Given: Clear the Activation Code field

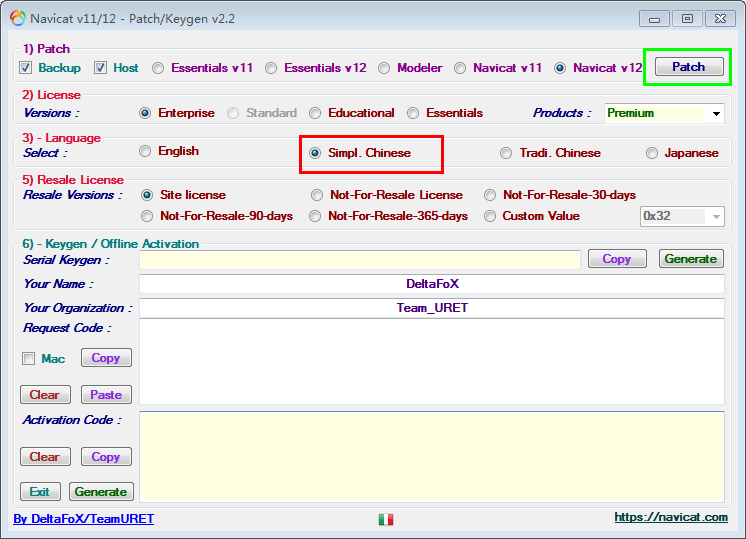Looking at the screenshot, I should [x=45, y=457].
